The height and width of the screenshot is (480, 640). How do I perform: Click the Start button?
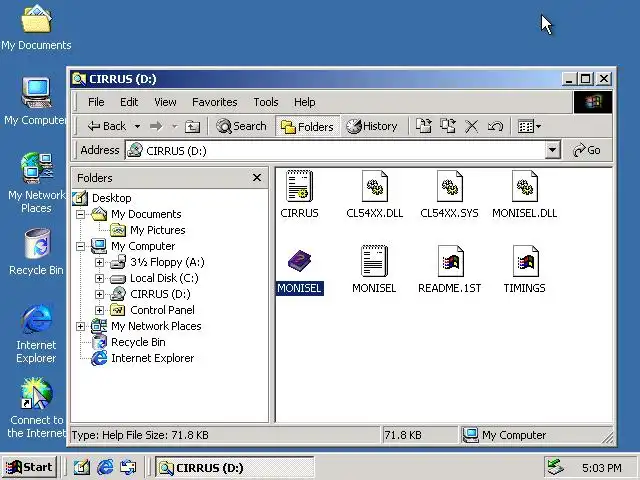click(x=29, y=467)
